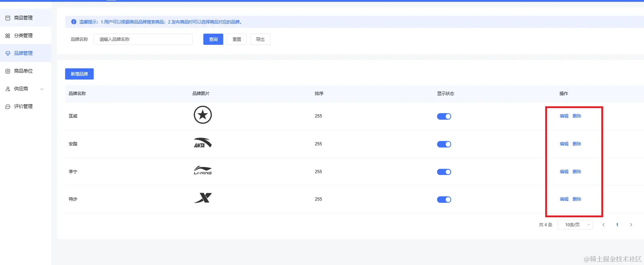
Task: Open 品牌管理 menu item
Action: pos(25,53)
